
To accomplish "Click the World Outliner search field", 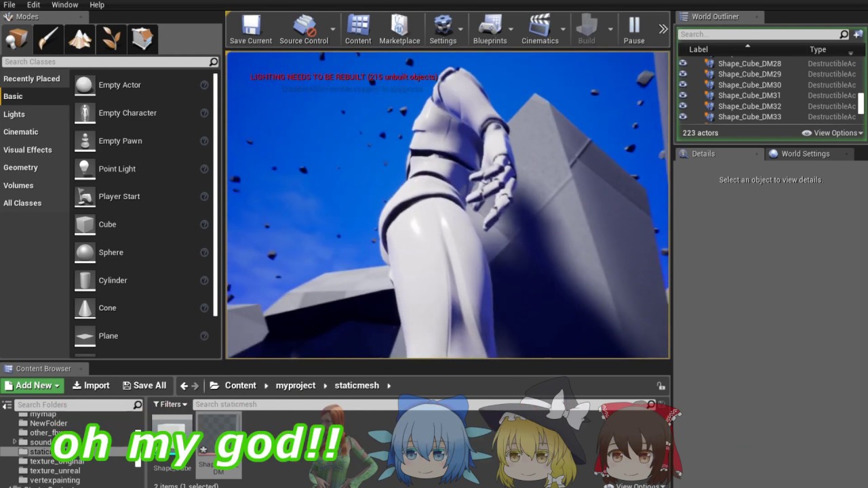I will [764, 34].
